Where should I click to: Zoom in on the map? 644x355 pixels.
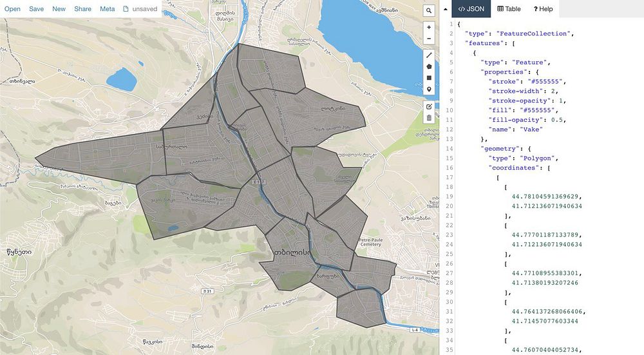coord(429,28)
